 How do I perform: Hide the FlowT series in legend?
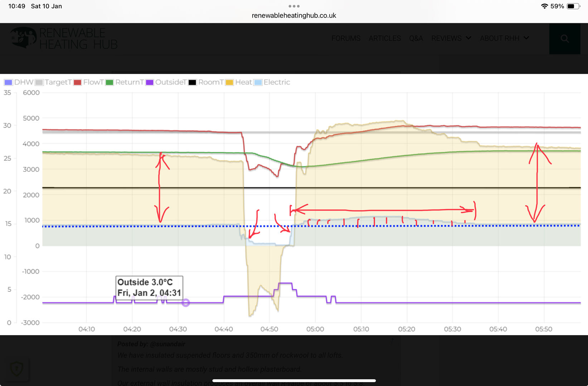pos(89,82)
